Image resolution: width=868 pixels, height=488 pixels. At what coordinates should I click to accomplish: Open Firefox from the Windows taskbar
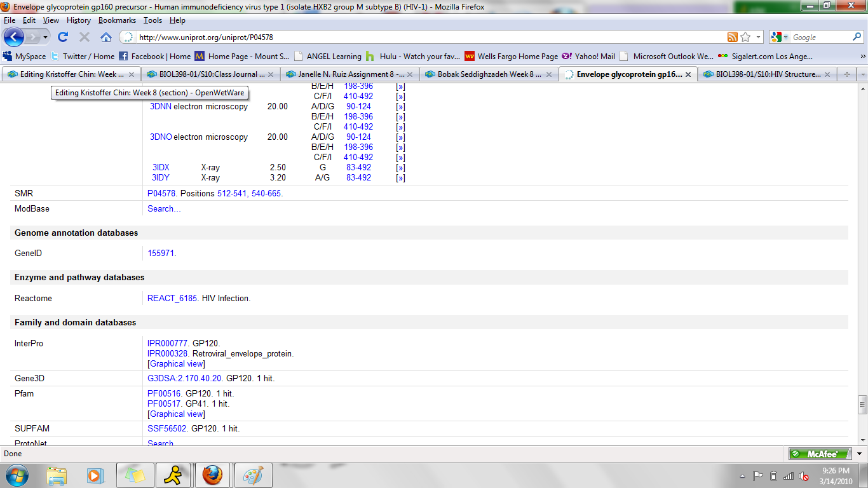(x=212, y=475)
